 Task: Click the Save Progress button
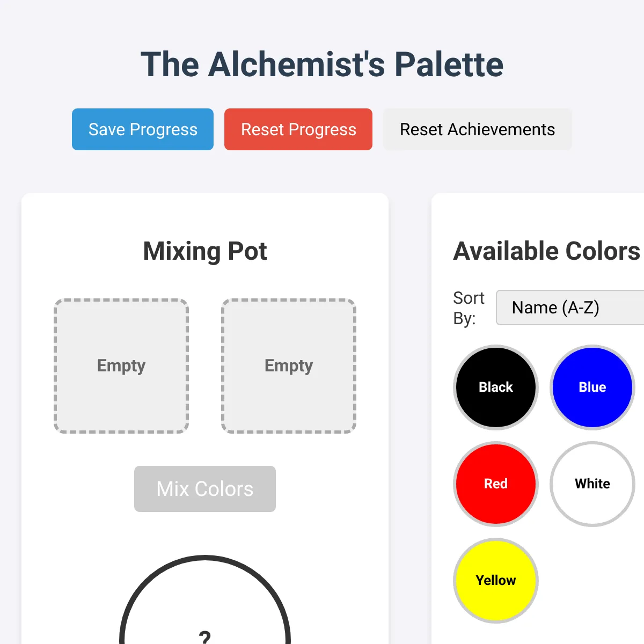point(143,129)
